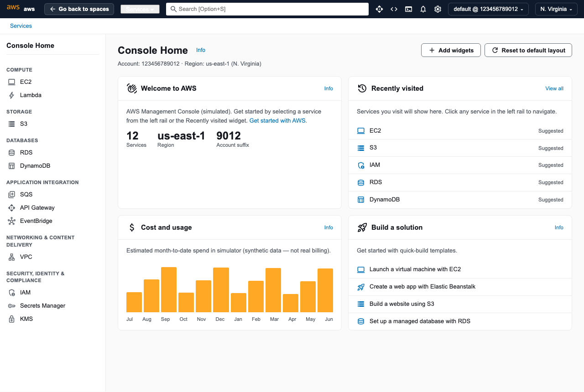Click the RDS database icon in sidebar
The height and width of the screenshot is (392, 584).
pyautogui.click(x=12, y=153)
